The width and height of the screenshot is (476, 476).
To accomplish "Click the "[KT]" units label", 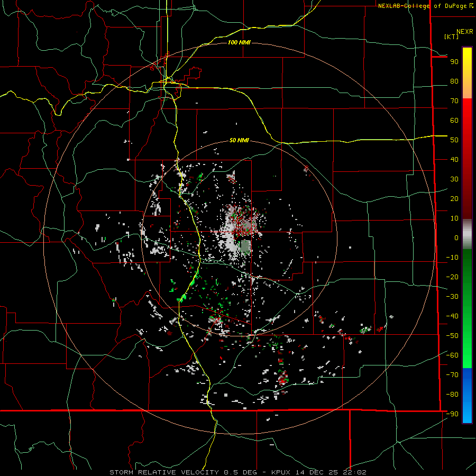I will click(x=452, y=36).
